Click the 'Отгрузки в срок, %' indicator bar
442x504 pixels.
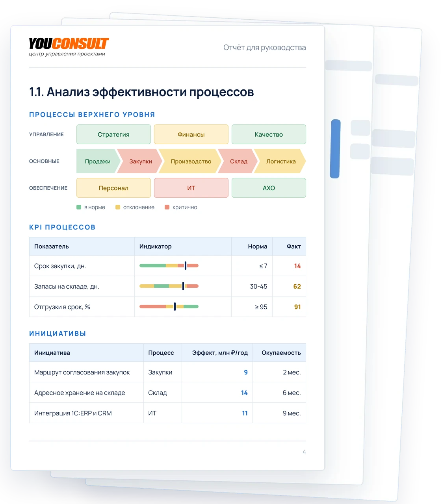point(169,307)
